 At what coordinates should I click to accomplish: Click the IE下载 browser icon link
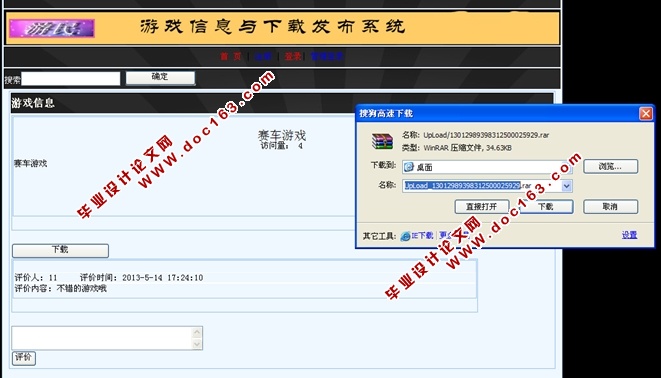pos(417,236)
